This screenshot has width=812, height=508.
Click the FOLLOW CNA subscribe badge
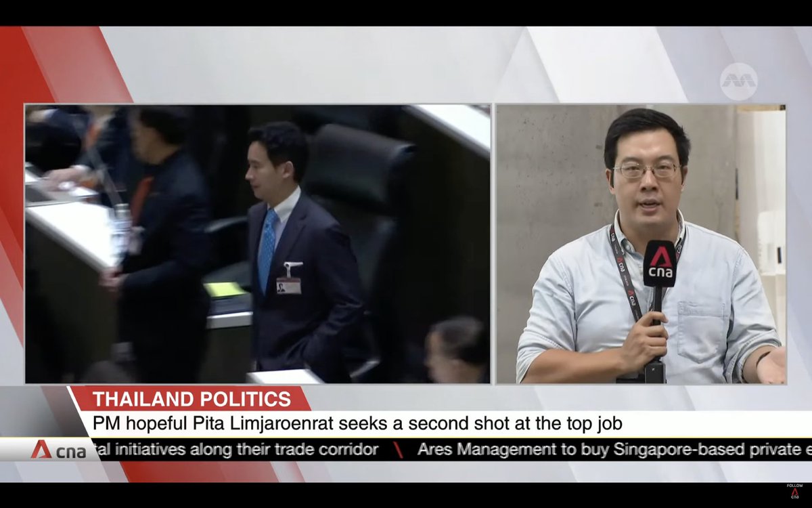pos(795,491)
